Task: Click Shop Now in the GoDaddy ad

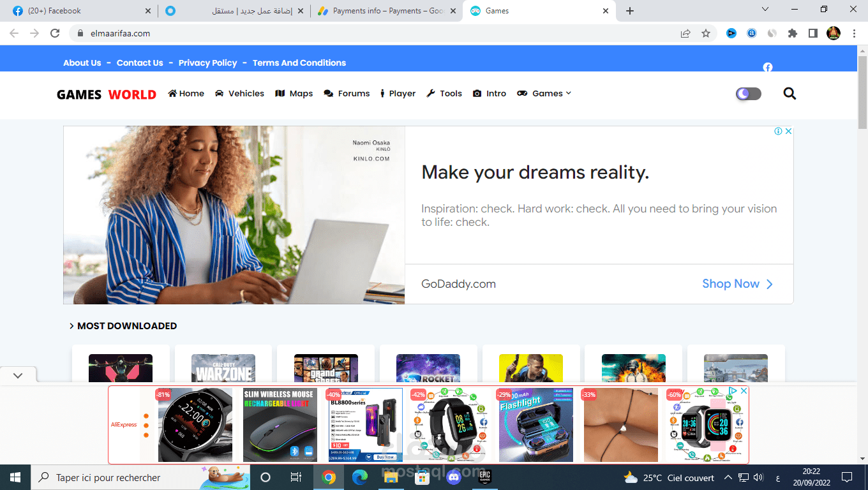Action: tap(738, 284)
